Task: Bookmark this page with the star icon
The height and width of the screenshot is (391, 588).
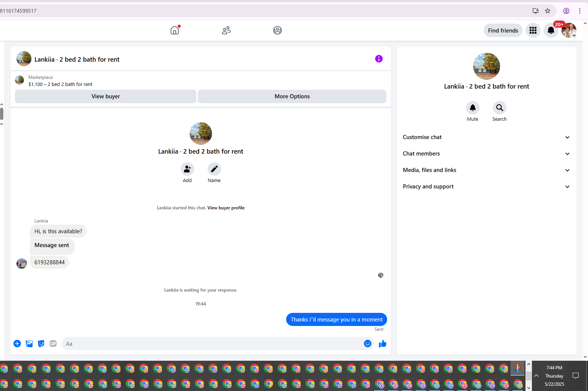Action: pos(548,11)
